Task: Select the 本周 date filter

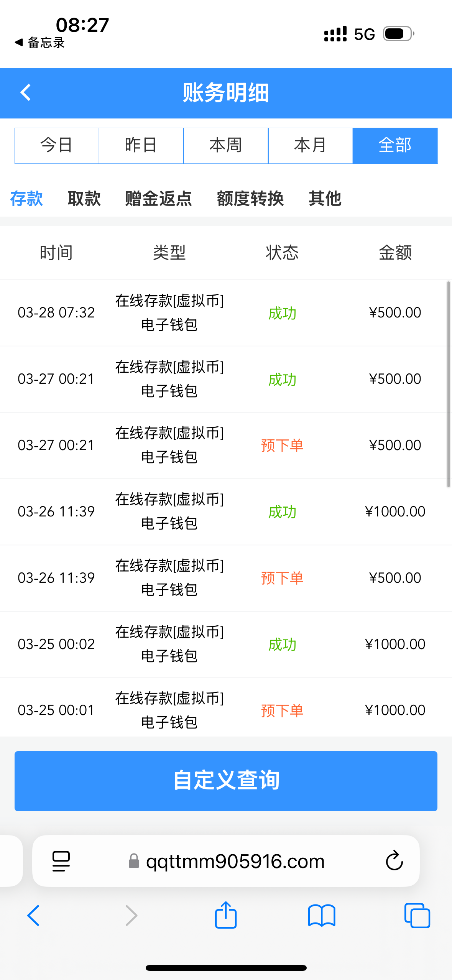Action: click(226, 146)
